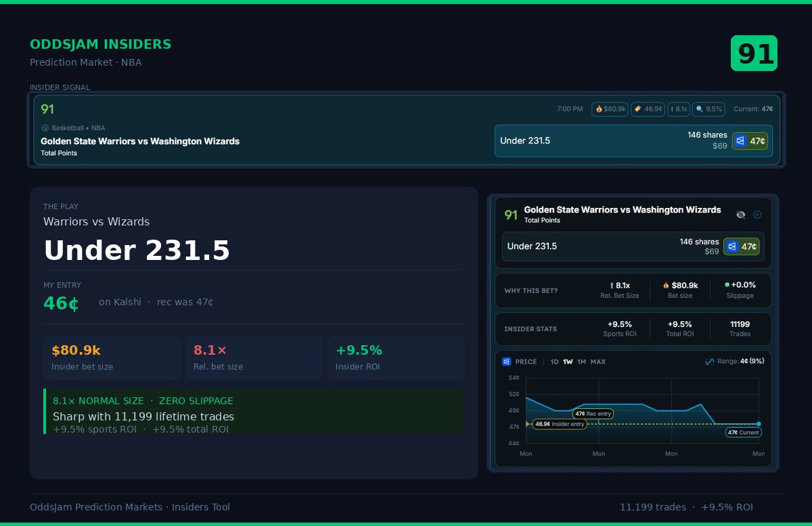Click the '8.1×' rel. bet size tile

coord(254,357)
